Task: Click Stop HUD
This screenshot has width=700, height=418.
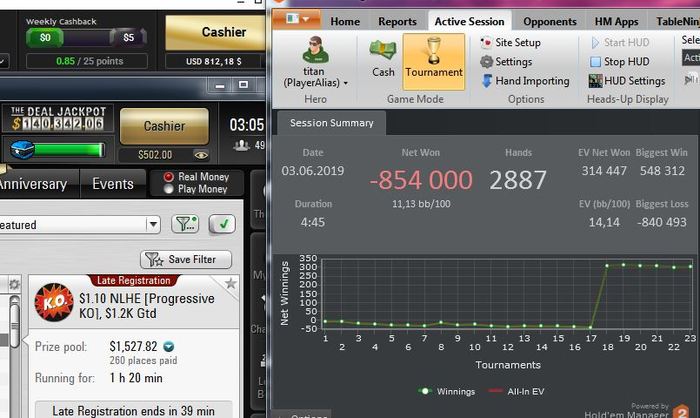Action: pyautogui.click(x=620, y=62)
